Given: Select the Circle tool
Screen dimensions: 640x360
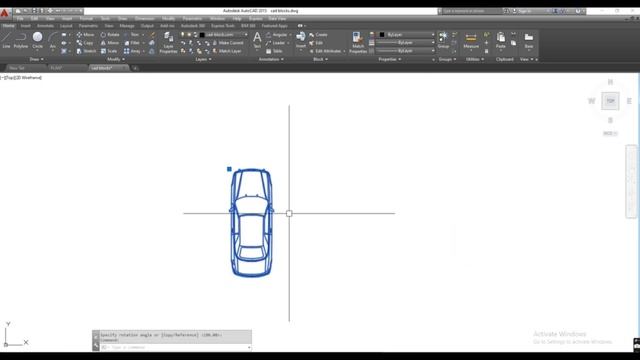Looking at the screenshot, I should point(38,41).
